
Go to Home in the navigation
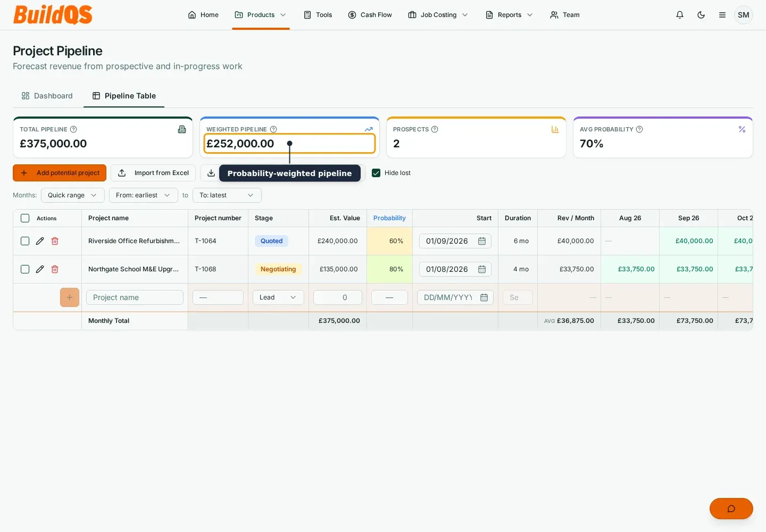pos(203,15)
